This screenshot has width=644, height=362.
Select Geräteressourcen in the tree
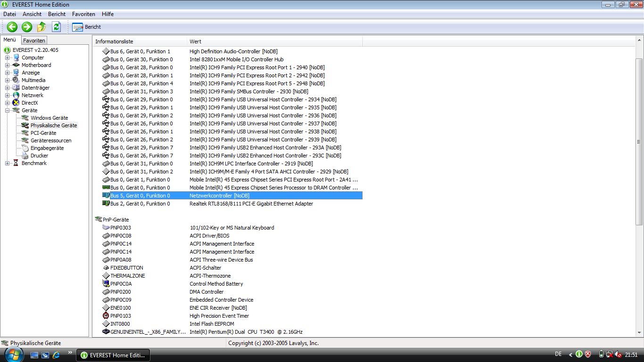click(x=51, y=140)
